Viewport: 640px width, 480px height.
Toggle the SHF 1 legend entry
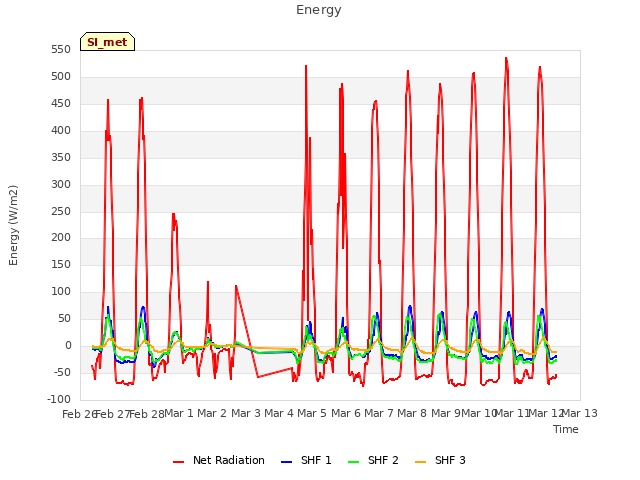pyautogui.click(x=306, y=460)
